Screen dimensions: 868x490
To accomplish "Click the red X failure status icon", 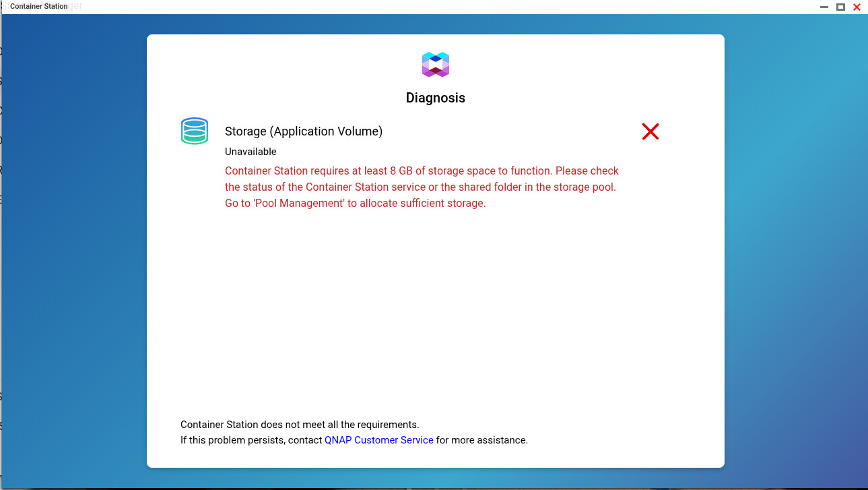I will tap(650, 131).
